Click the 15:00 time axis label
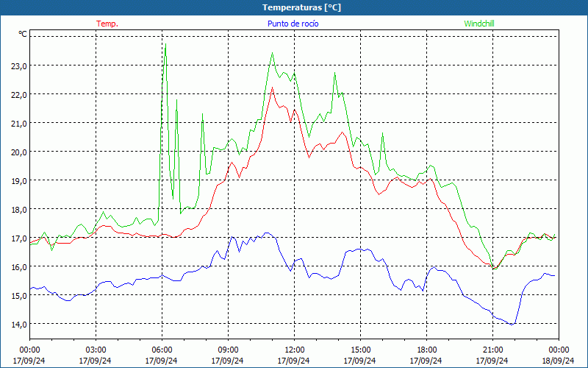Screen dimensions: 588x368 360,350
